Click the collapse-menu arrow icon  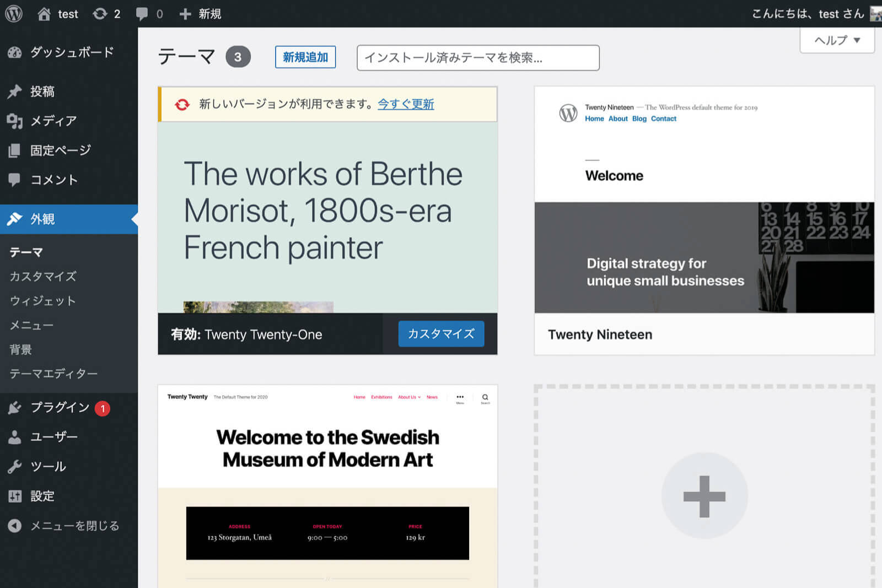tap(15, 526)
